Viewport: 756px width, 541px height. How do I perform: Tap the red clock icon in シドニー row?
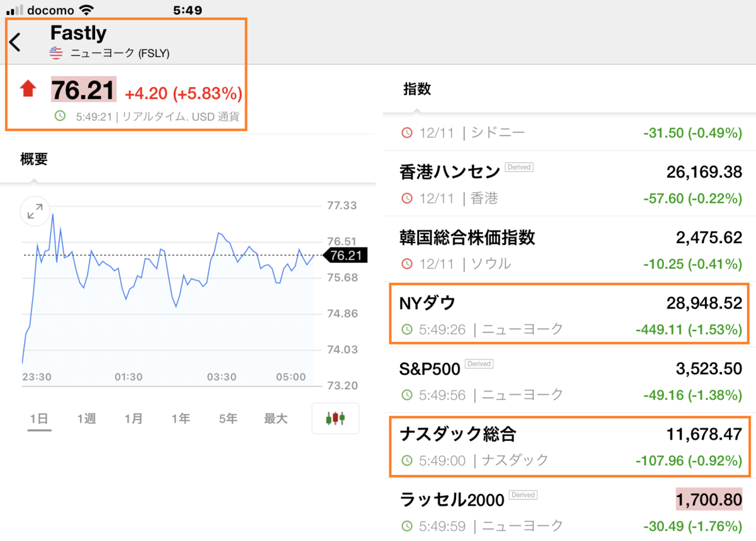point(407,133)
